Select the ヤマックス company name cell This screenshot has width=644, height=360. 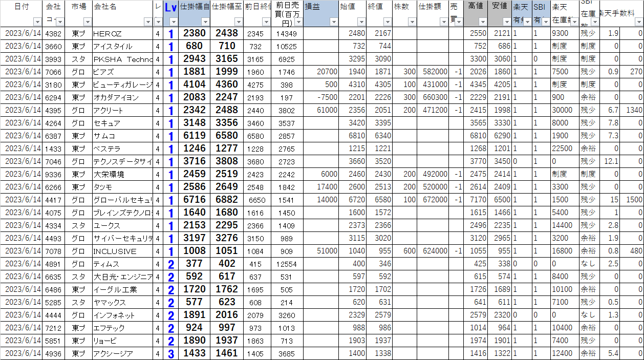point(122,302)
